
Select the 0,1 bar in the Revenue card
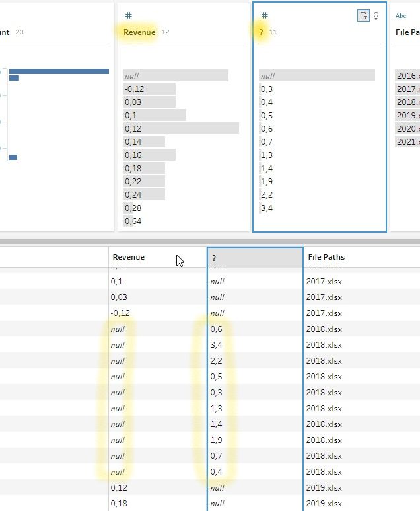pos(155,116)
